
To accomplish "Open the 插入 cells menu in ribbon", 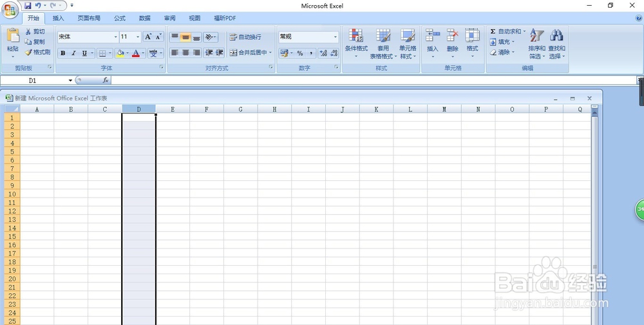I will pyautogui.click(x=433, y=44).
